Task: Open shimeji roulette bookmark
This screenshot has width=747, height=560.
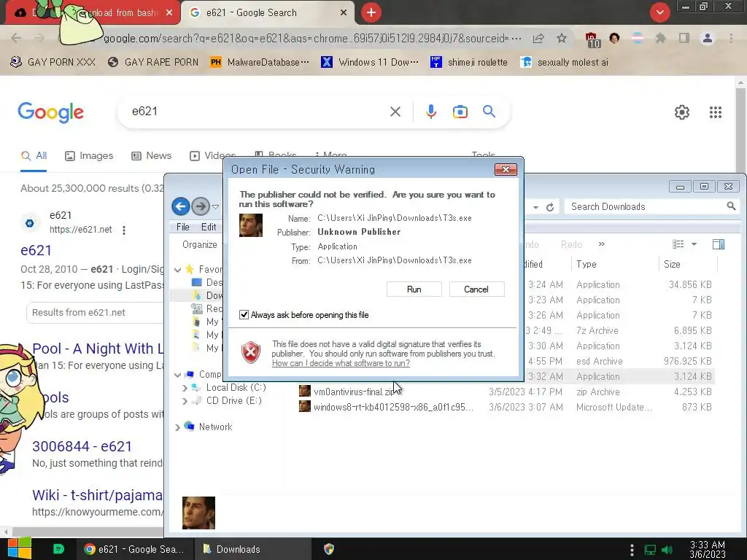Action: [469, 62]
